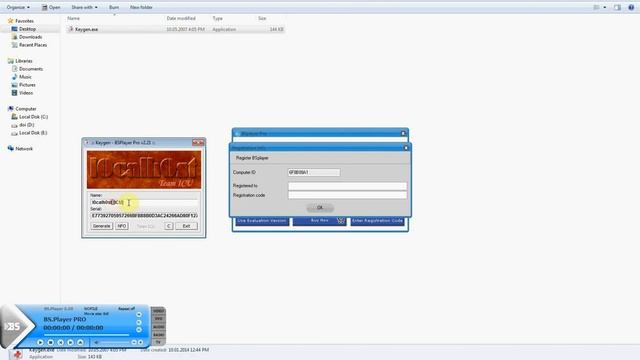Click the ICcalliOst banner image in Keygen
Image resolution: width=640 pixels, height=360 pixels.
pos(144,170)
